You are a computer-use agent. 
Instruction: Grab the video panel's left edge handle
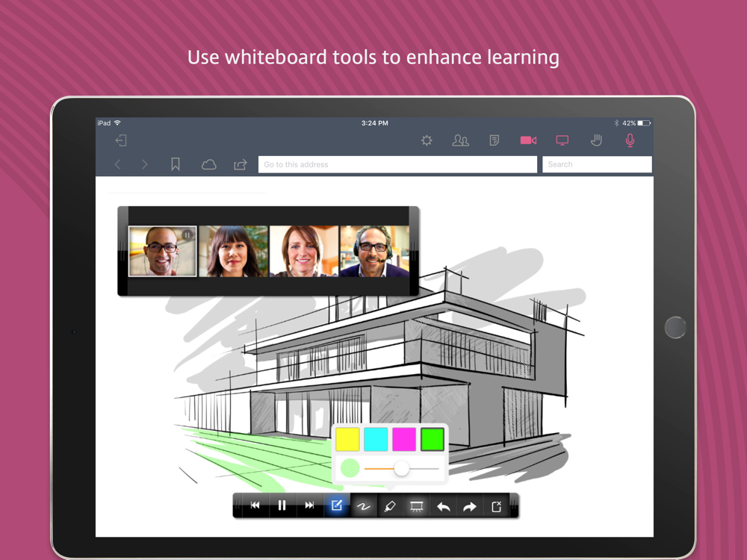pyautogui.click(x=123, y=251)
